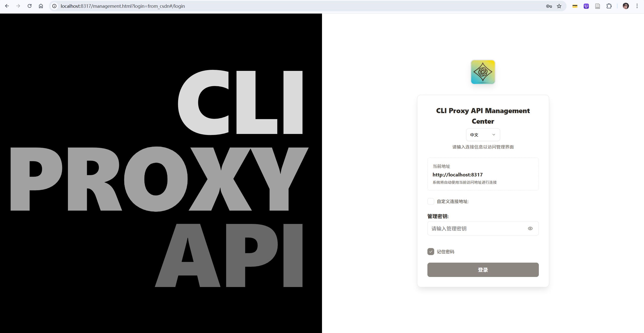Reload the current page
Image resolution: width=644 pixels, height=333 pixels.
[x=29, y=6]
